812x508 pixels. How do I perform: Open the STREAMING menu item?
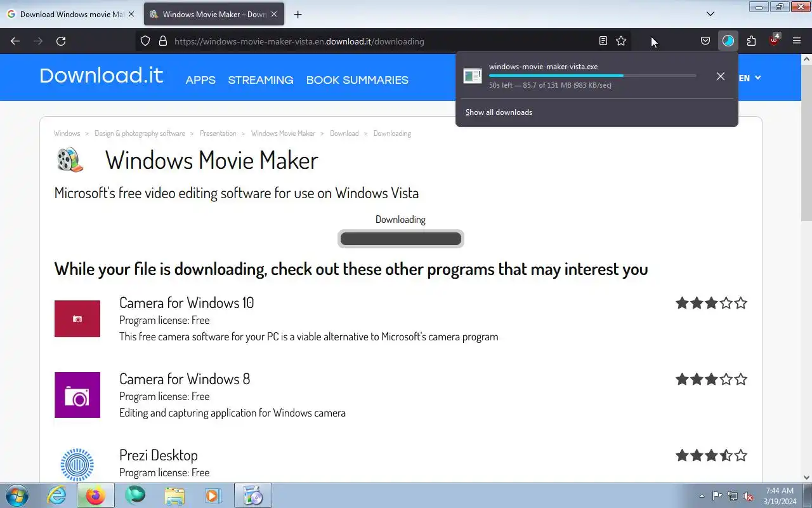click(x=261, y=80)
